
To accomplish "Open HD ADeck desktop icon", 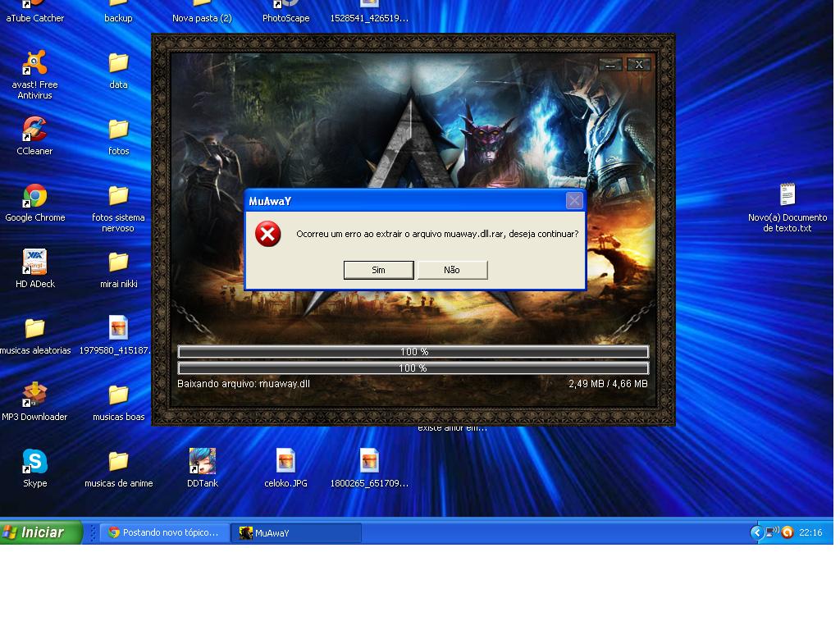I will pyautogui.click(x=34, y=263).
